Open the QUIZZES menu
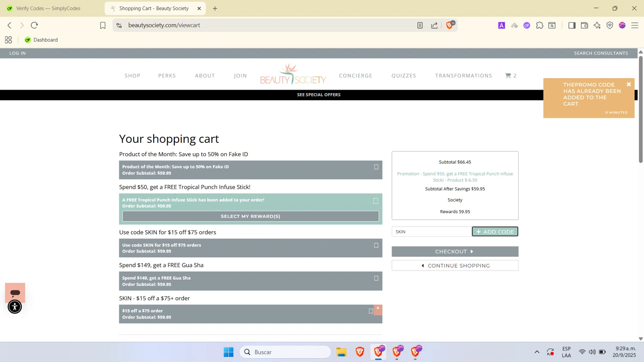This screenshot has width=644, height=362. [404, 75]
